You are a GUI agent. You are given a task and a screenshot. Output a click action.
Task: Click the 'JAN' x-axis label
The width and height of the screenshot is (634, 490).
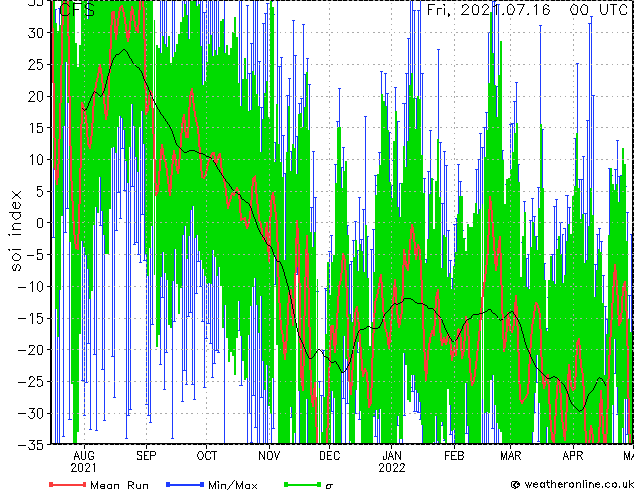coord(392,456)
